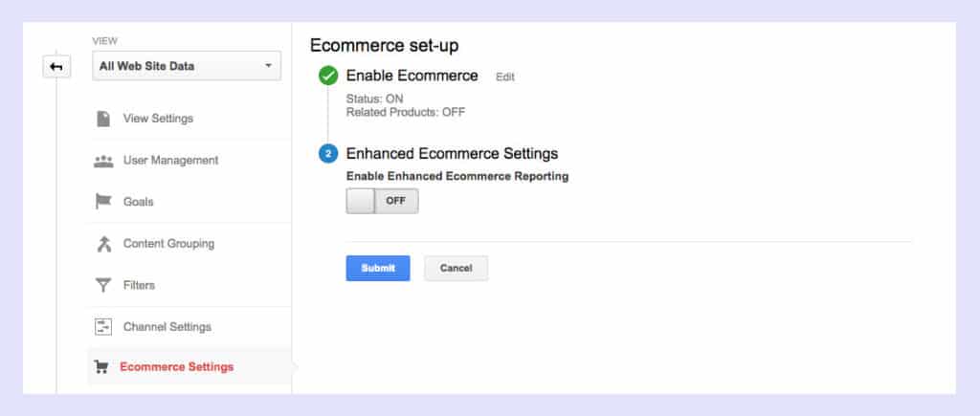980x416 pixels.
Task: Click the view selector dropdown arrow
Action: [268, 66]
